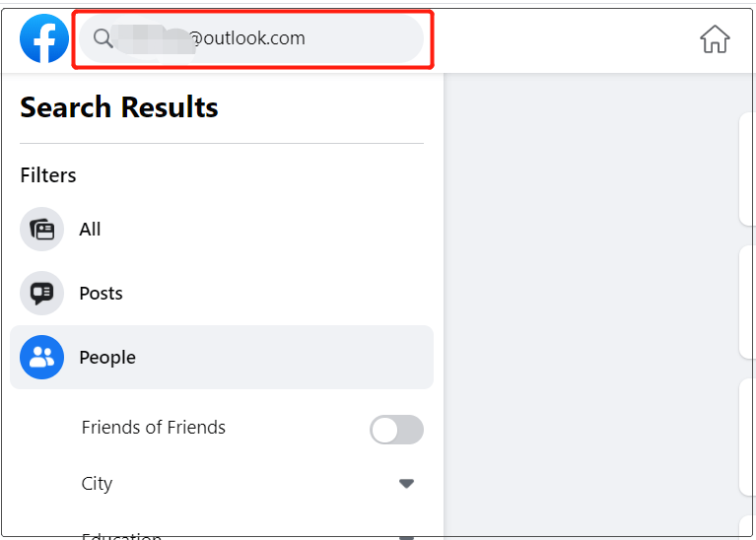Click the Facebook logo
Image resolution: width=756 pixels, height=540 pixels.
coord(44,38)
